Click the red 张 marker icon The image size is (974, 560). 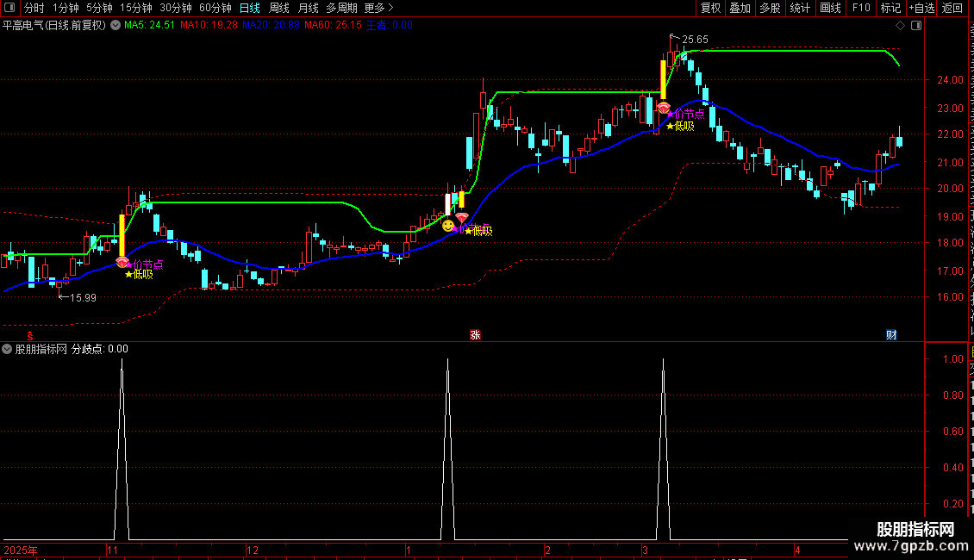475,334
